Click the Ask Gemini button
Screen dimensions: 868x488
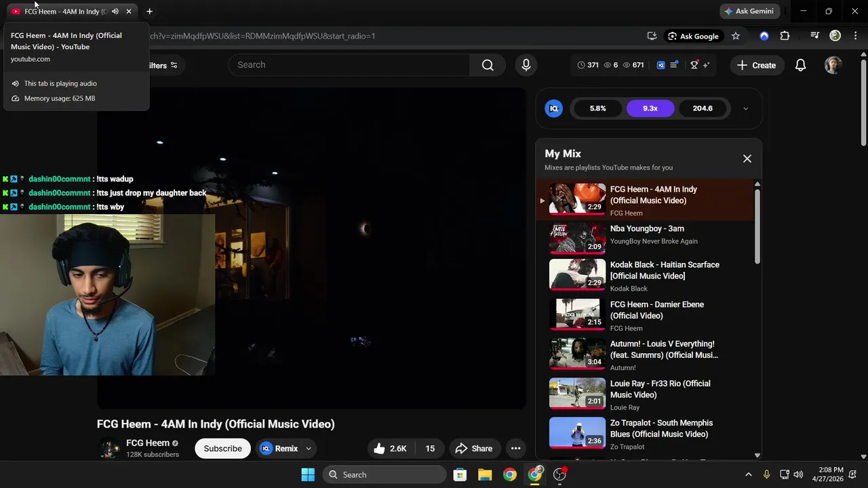pos(749,12)
